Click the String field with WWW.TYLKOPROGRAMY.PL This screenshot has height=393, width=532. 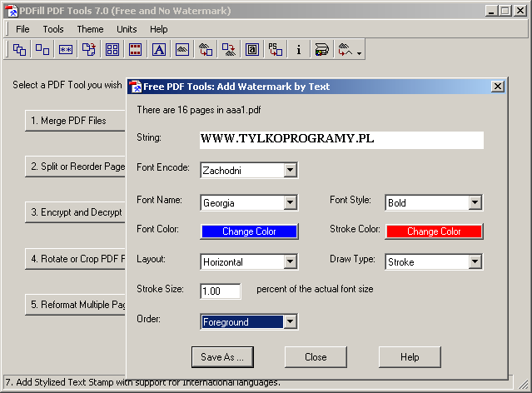pyautogui.click(x=341, y=140)
